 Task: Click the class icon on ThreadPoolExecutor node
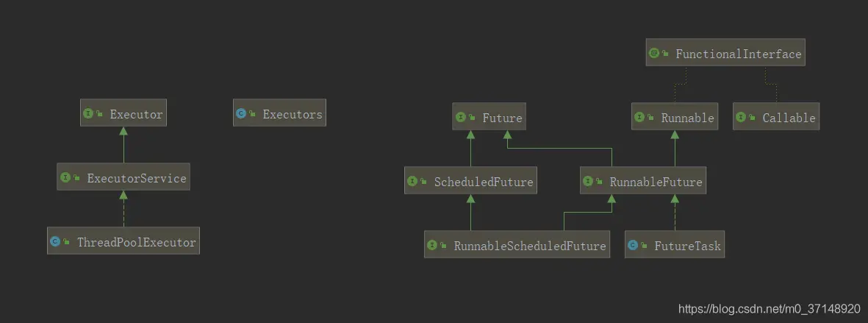tap(55, 241)
